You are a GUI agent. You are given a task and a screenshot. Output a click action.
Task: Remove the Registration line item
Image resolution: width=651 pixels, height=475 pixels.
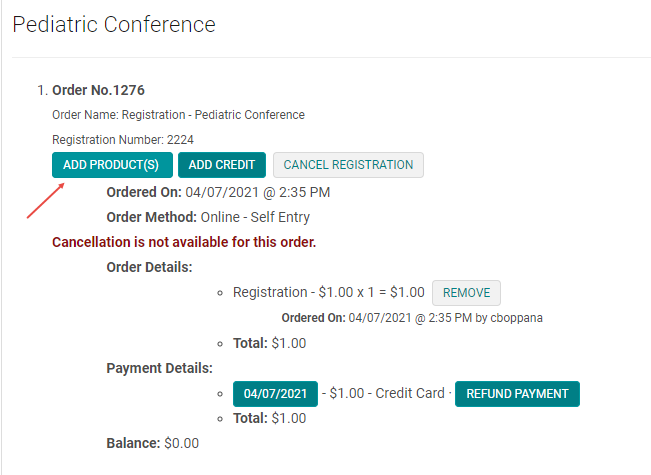point(466,293)
